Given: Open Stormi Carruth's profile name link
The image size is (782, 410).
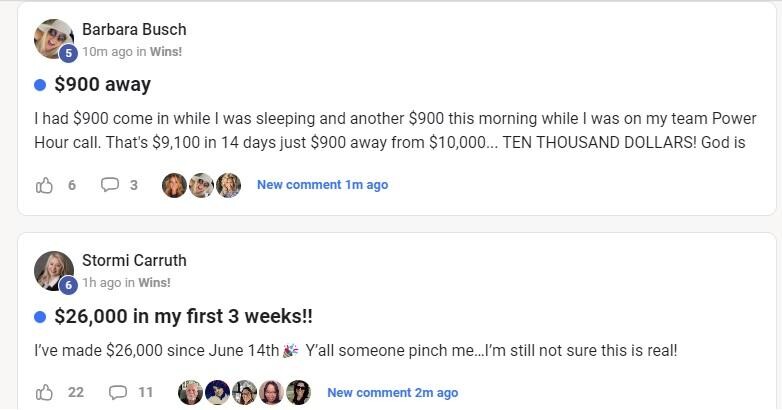Looking at the screenshot, I should coord(134,260).
